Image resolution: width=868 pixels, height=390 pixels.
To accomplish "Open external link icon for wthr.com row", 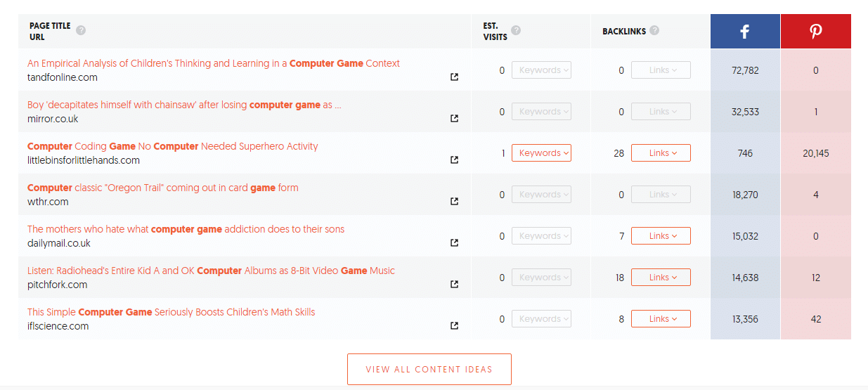I will (454, 202).
